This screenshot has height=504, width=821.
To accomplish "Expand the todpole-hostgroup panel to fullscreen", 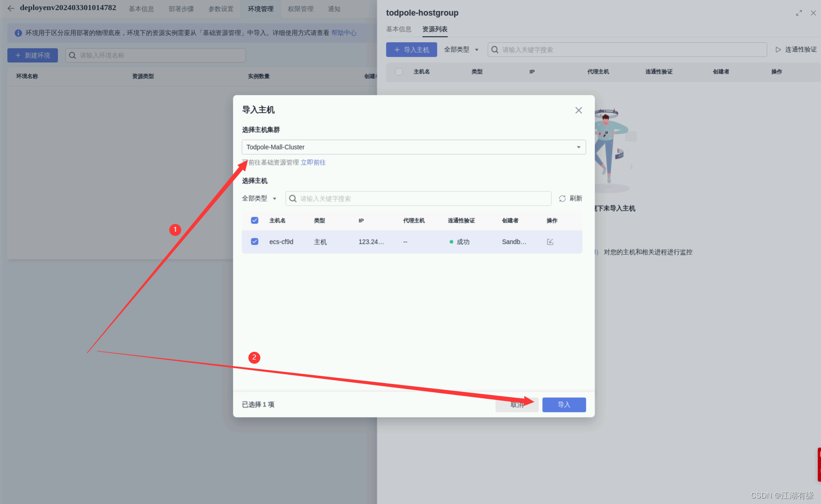I will coord(799,13).
